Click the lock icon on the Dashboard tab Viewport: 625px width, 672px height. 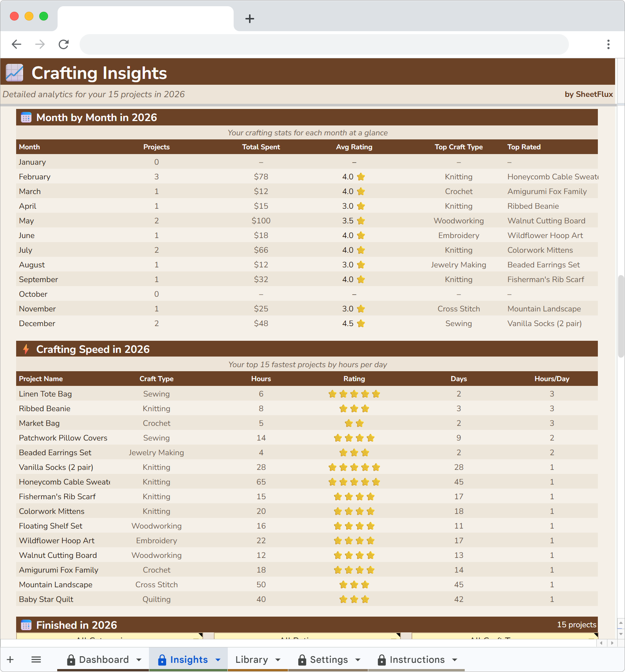[x=71, y=659]
